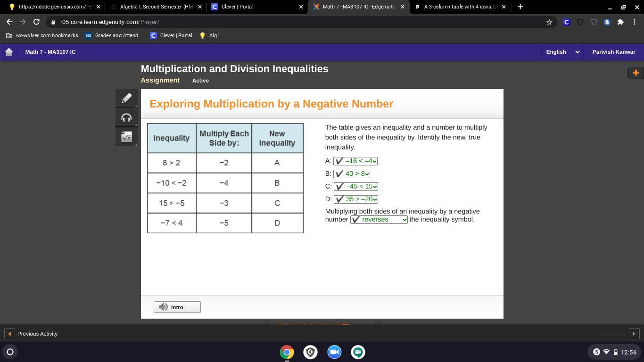Click the 'Active' status label
644x362 pixels.
[200, 81]
